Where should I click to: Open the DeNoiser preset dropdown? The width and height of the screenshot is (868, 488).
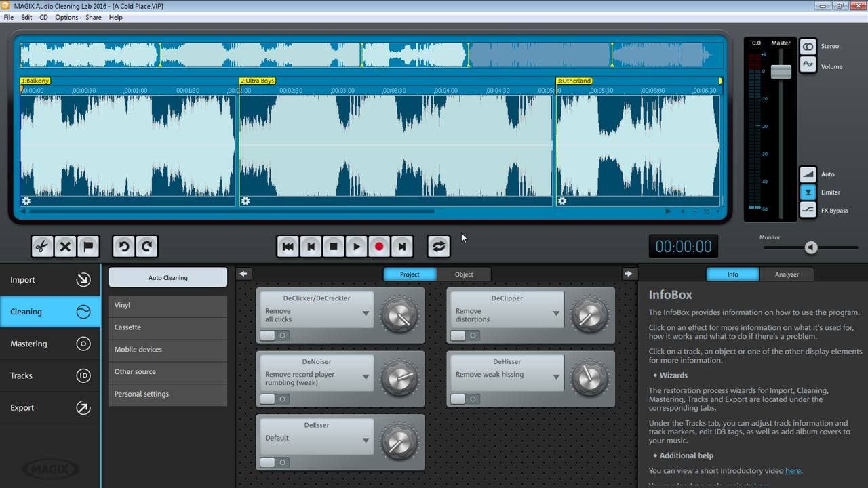coord(366,378)
